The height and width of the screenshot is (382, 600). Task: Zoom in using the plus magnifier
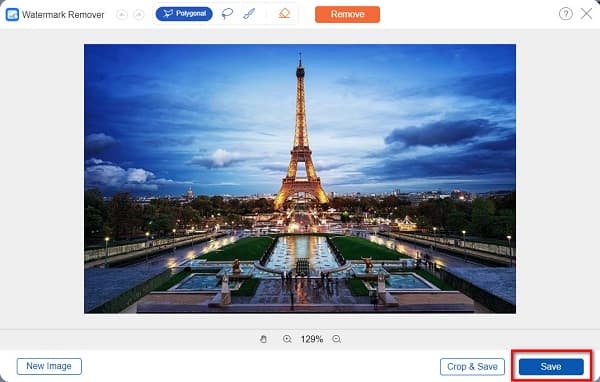287,339
